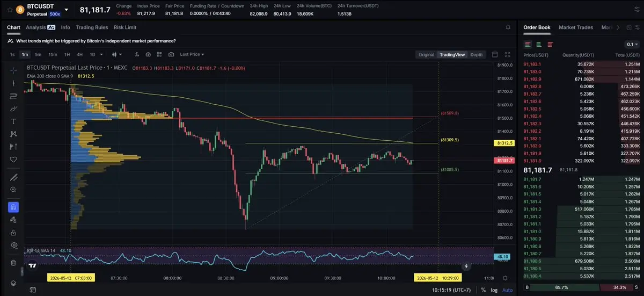Viewport: 644px width, 296px height.
Task: Remove drawings with the trash icon
Action: pos(13,263)
